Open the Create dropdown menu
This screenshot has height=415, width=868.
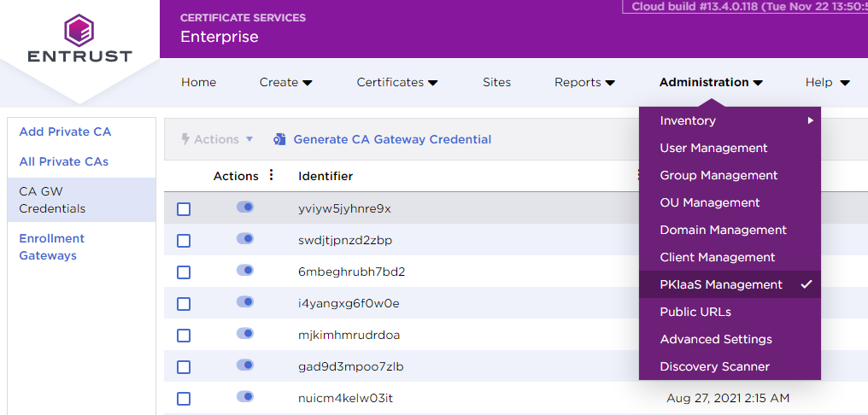(285, 83)
